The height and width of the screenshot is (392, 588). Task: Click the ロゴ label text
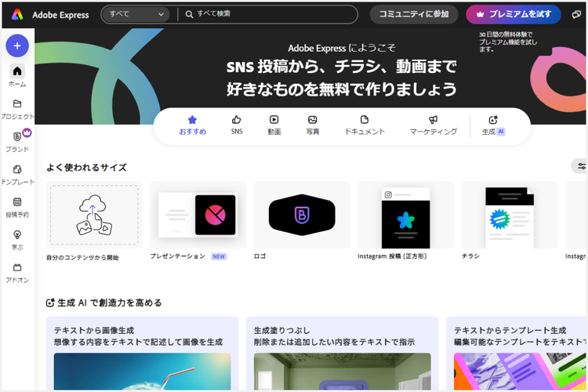click(260, 256)
